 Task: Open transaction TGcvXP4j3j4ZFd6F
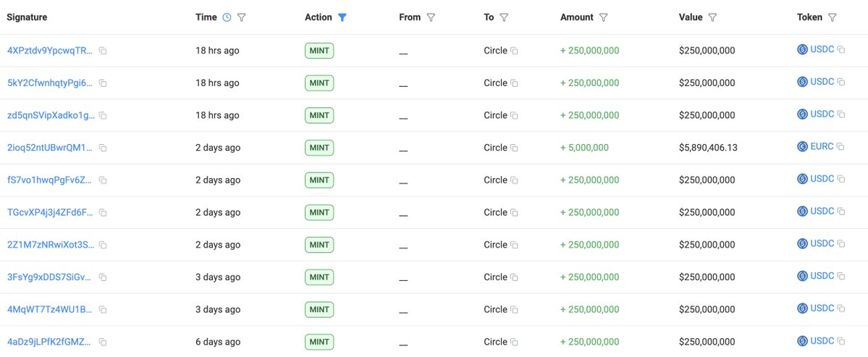(x=50, y=212)
